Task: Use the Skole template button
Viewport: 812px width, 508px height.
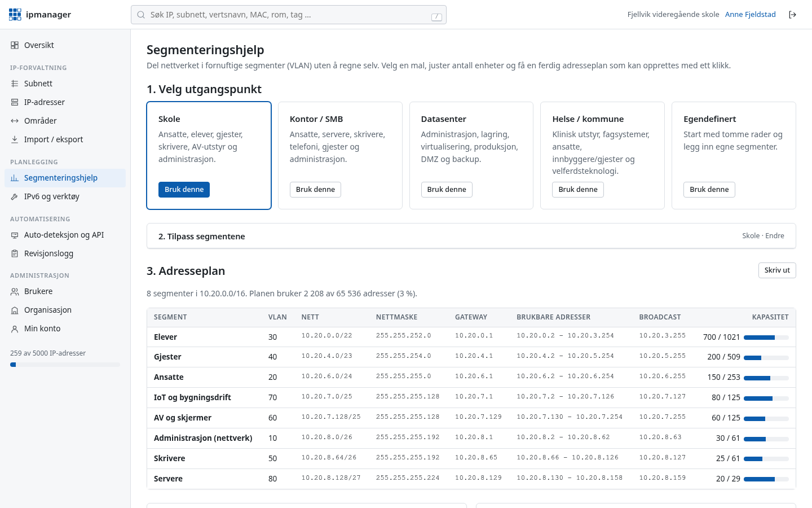Action: pyautogui.click(x=184, y=190)
